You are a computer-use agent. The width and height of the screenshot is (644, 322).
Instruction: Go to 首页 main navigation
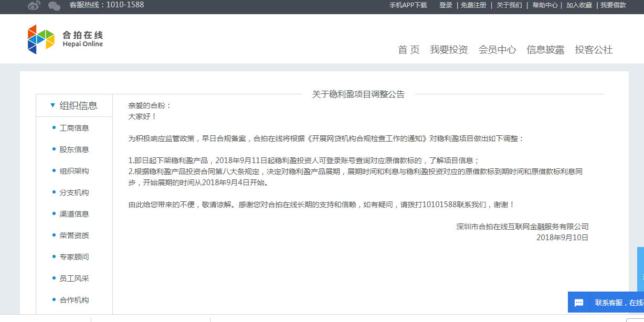coord(409,50)
